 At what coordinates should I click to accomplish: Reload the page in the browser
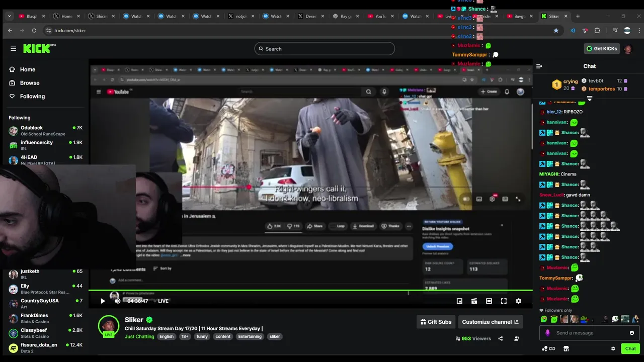click(34, 30)
